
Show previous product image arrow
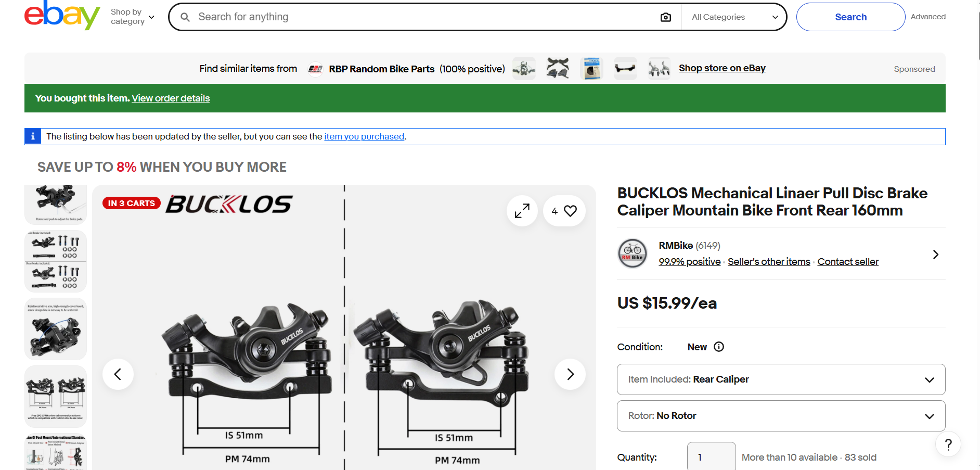[x=118, y=374]
